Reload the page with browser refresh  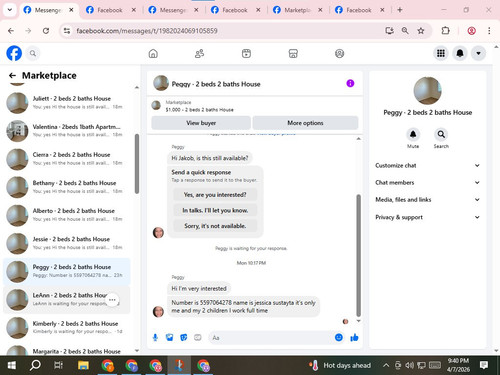[x=46, y=31]
